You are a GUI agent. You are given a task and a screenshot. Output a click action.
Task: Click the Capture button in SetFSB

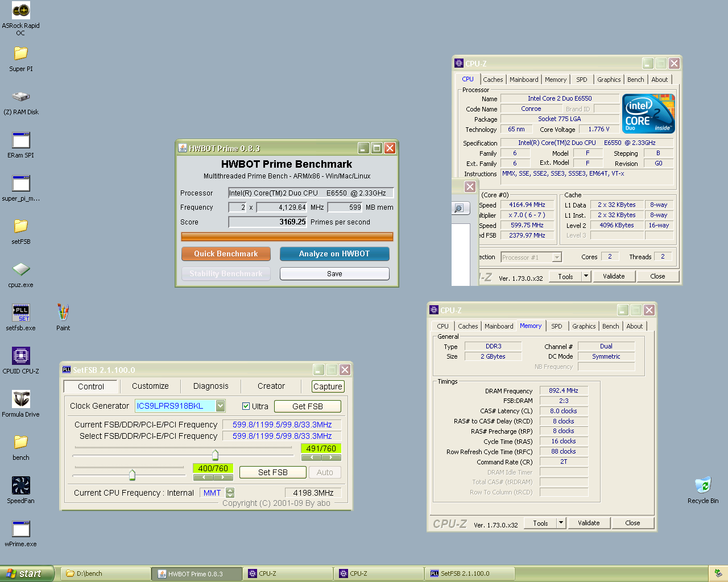[x=328, y=386]
